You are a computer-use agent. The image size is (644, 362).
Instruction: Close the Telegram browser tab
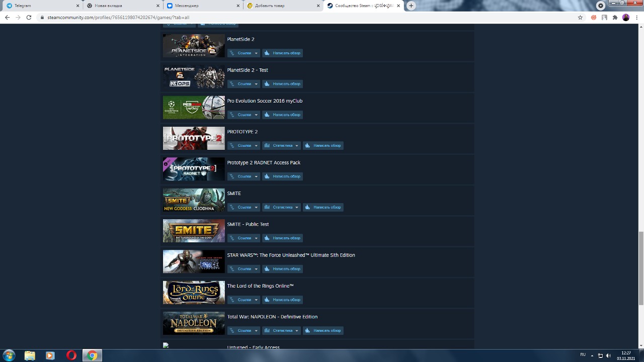tap(77, 6)
